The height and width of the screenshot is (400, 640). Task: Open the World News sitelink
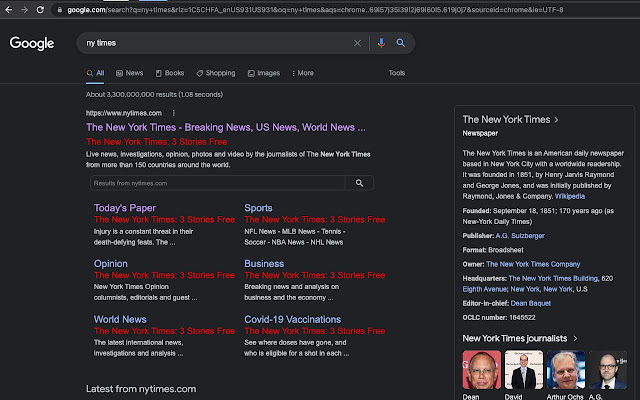(x=120, y=319)
